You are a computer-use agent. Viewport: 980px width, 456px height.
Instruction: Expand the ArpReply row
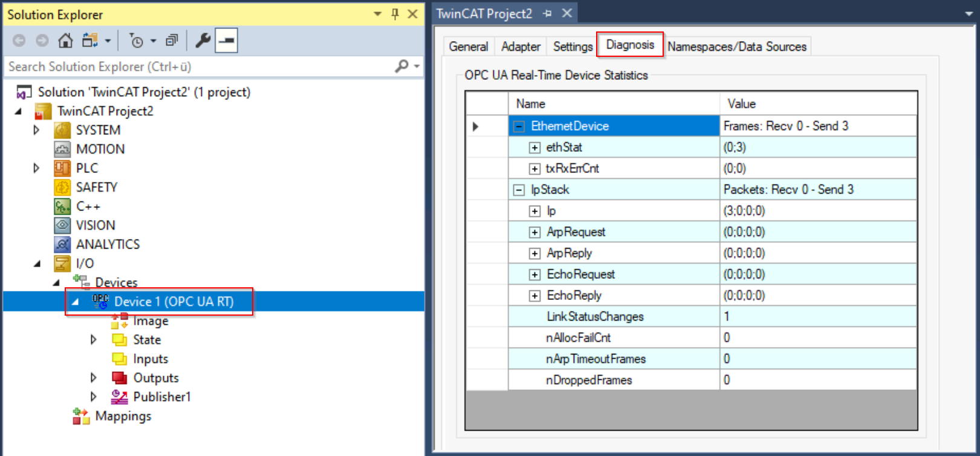click(534, 253)
